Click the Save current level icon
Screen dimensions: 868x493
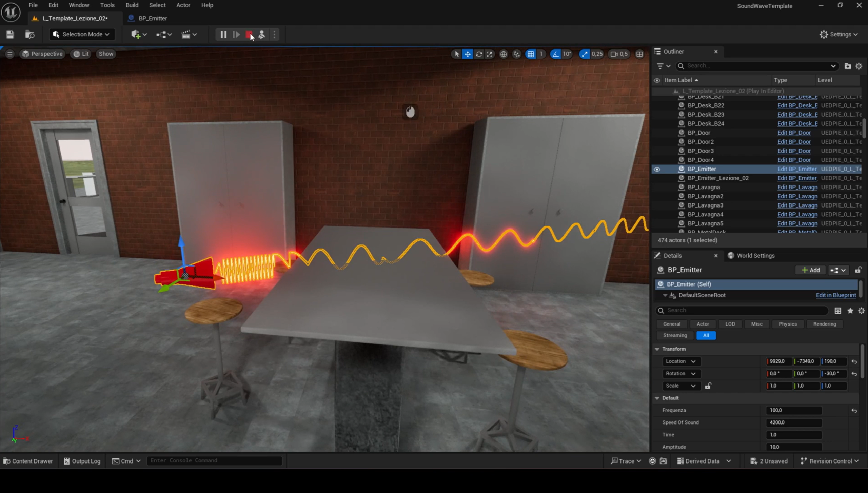point(10,34)
